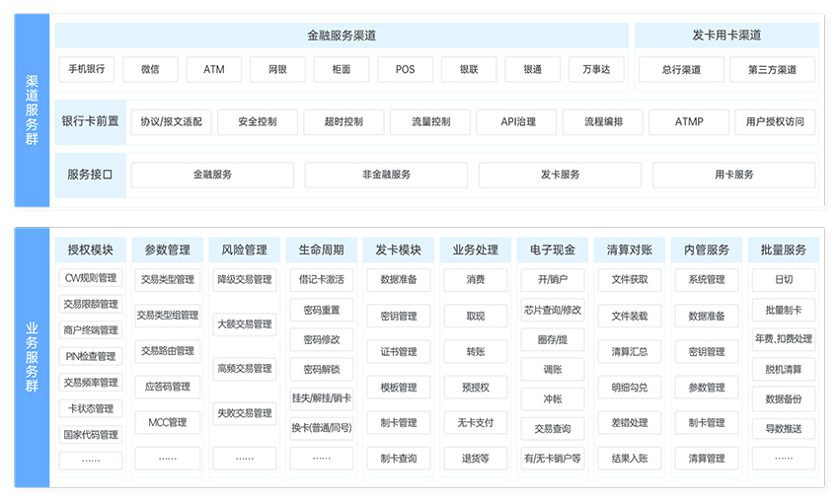Select the 金融服务 interface box
Viewport: 839px width, 504px height.
212,175
